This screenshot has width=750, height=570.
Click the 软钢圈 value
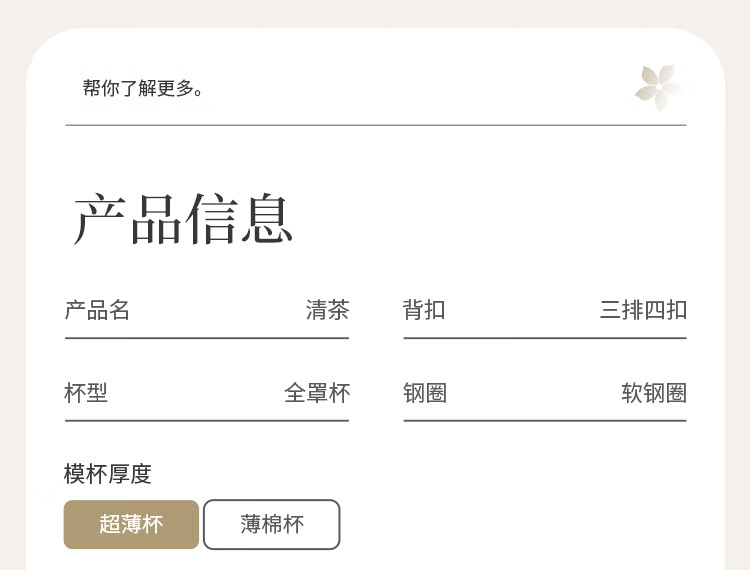pos(654,393)
